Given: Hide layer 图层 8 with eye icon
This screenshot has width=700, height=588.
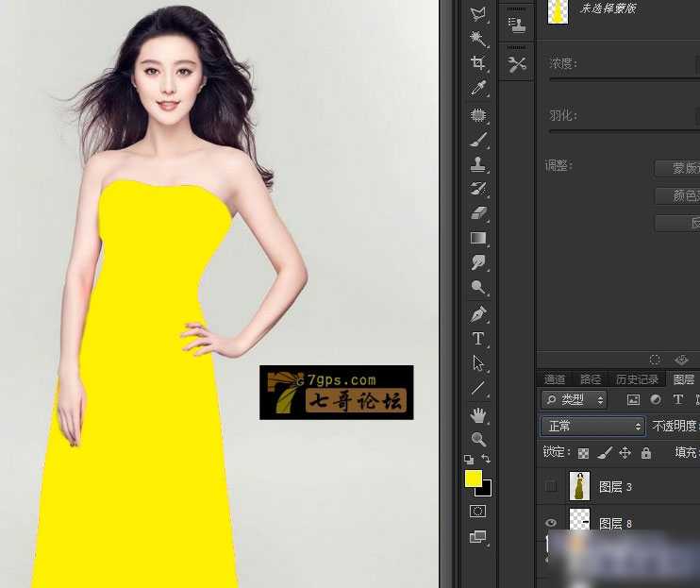Looking at the screenshot, I should tap(551, 522).
